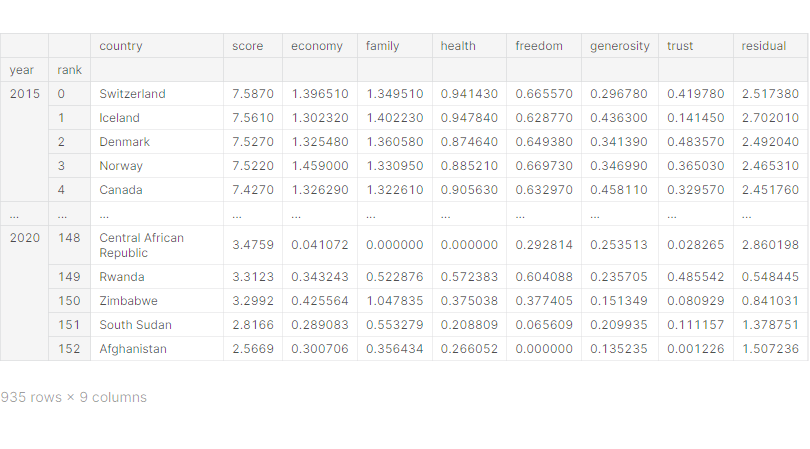Click South Sudan's residual value 1.378751
The height and width of the screenshot is (449, 810).
pyautogui.click(x=770, y=325)
